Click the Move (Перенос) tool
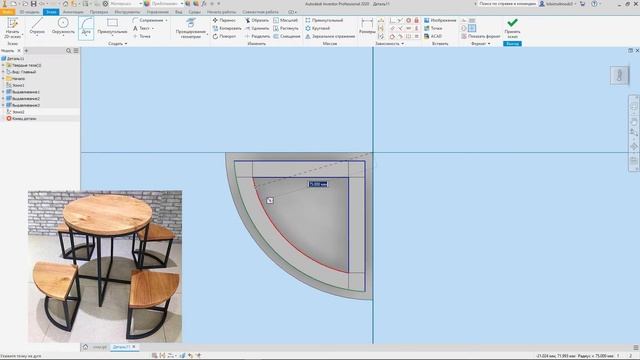640x360 pixels. coord(224,20)
